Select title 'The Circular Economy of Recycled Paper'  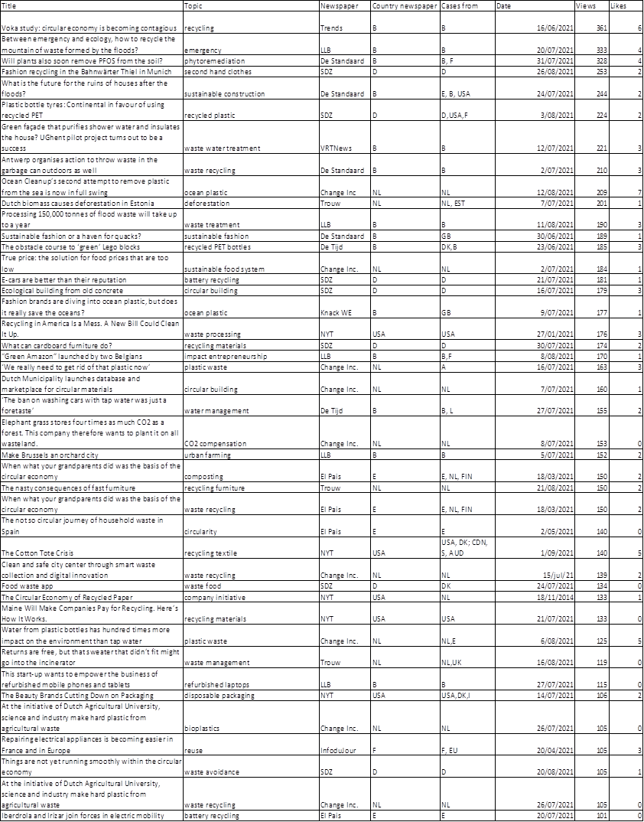(92, 597)
